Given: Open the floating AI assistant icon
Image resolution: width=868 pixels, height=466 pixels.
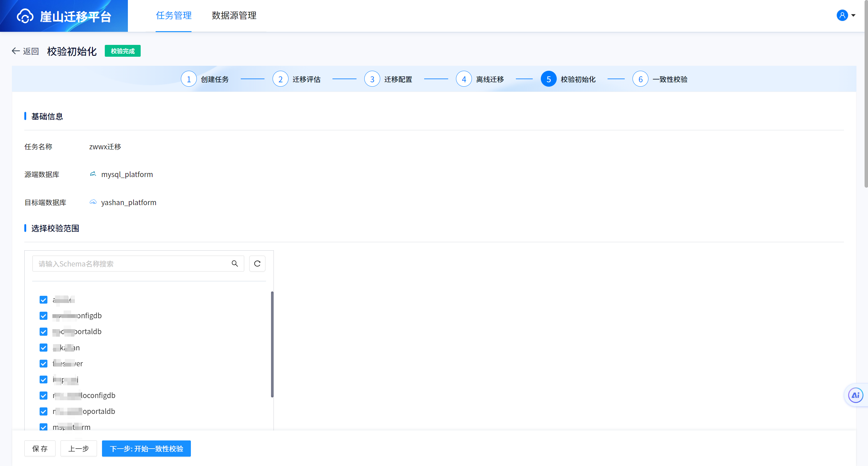Looking at the screenshot, I should (855, 395).
